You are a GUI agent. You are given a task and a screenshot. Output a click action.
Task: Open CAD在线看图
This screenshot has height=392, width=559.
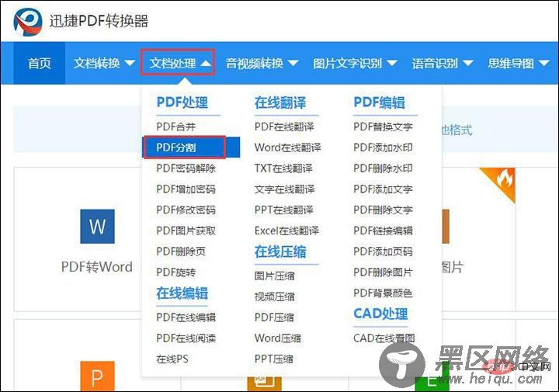coord(384,338)
